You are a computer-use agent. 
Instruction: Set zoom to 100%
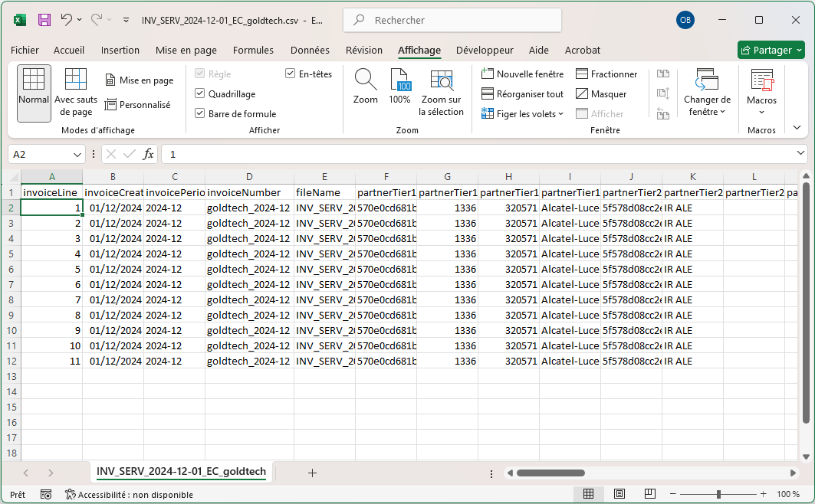pyautogui.click(x=399, y=87)
